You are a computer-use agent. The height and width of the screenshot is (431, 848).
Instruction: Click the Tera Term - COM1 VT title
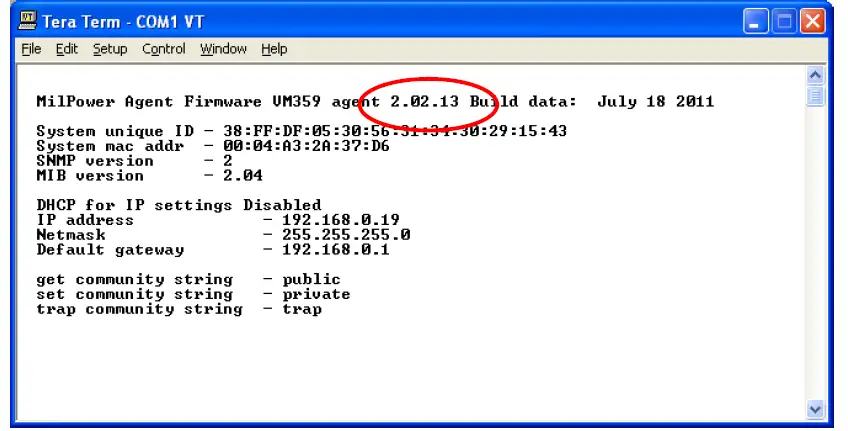123,22
